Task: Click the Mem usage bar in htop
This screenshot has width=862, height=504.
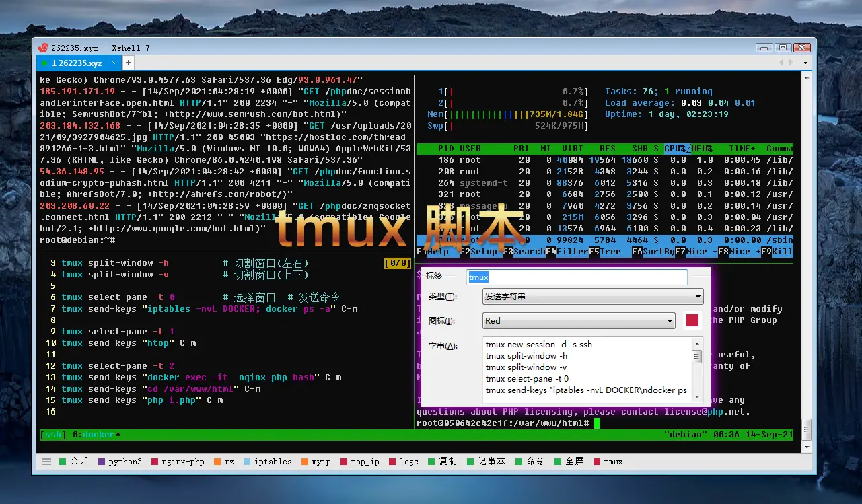Action: [x=508, y=114]
